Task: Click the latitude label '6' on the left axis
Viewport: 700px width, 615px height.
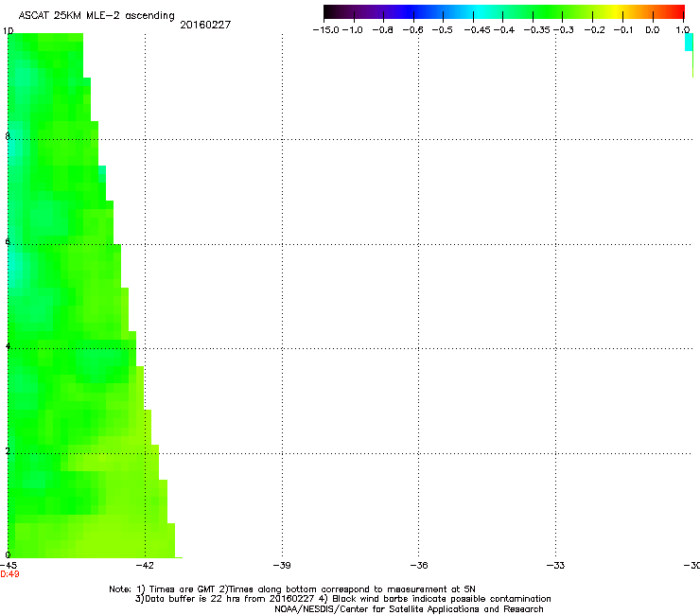Action: pyautogui.click(x=8, y=241)
